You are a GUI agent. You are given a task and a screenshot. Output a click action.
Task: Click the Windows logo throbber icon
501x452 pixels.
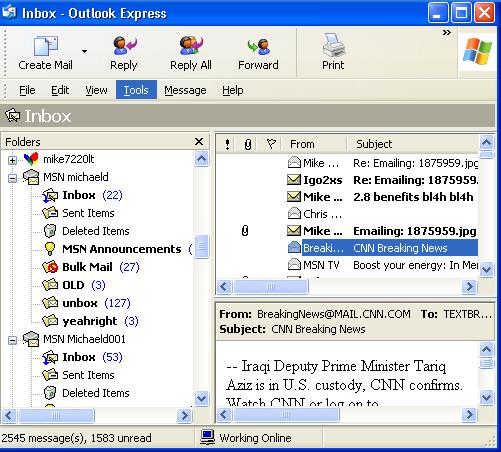pyautogui.click(x=477, y=52)
